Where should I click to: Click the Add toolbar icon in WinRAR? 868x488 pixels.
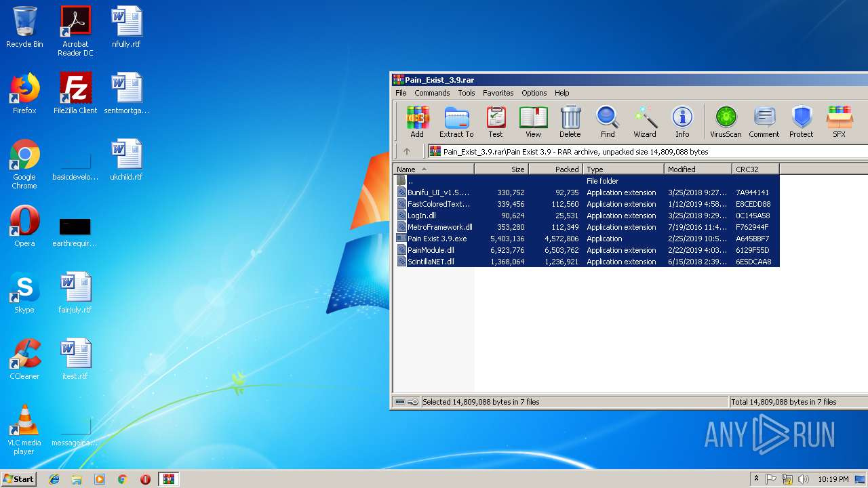tap(417, 122)
